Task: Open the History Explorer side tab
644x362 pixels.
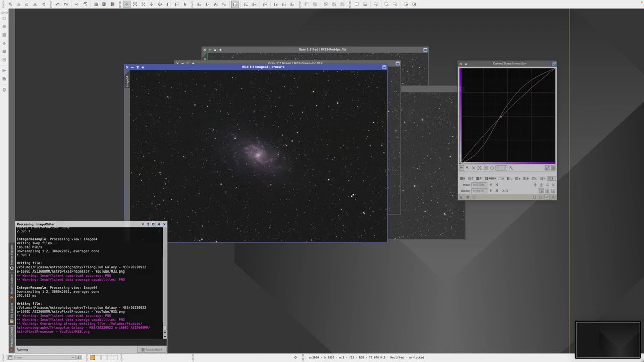Action: click(12, 287)
